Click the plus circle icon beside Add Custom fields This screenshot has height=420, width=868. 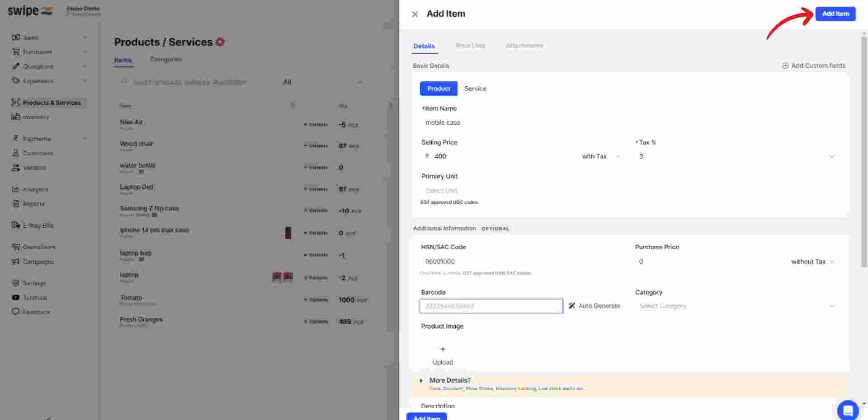tap(785, 65)
